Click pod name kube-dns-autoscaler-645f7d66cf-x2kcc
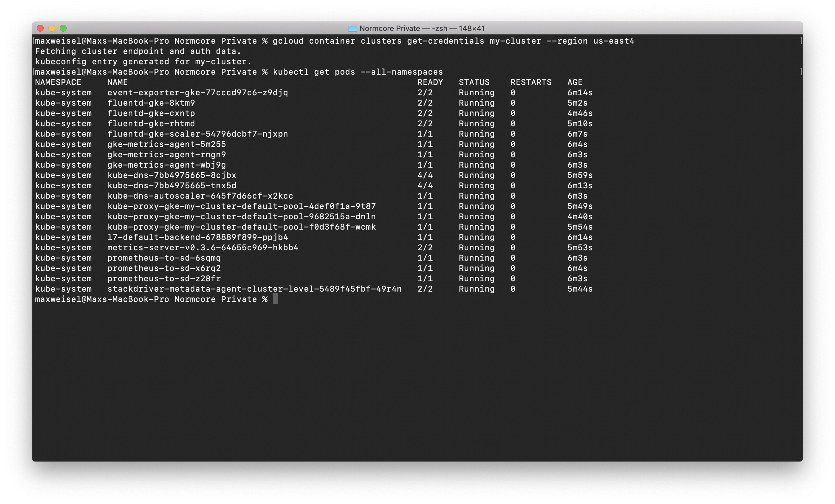This screenshot has width=835, height=504. pos(200,196)
